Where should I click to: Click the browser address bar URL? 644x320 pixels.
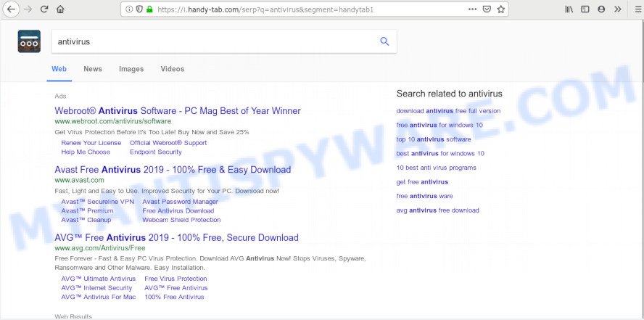[265, 9]
